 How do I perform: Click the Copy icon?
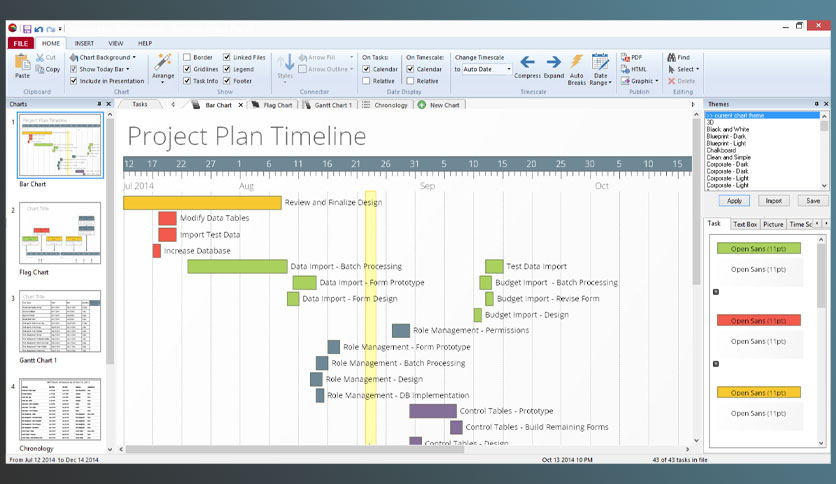point(40,69)
